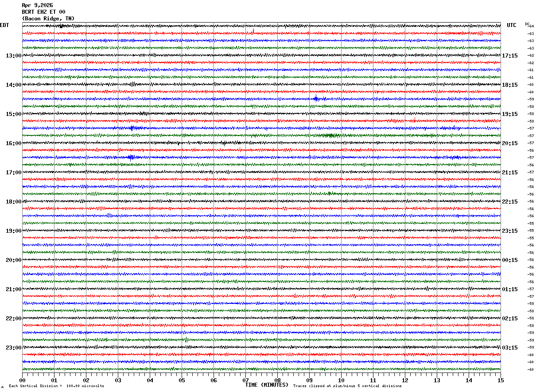The height and width of the screenshot is (392, 536).
Task: Click the 02:15 UTC row label
Action: click(510, 319)
